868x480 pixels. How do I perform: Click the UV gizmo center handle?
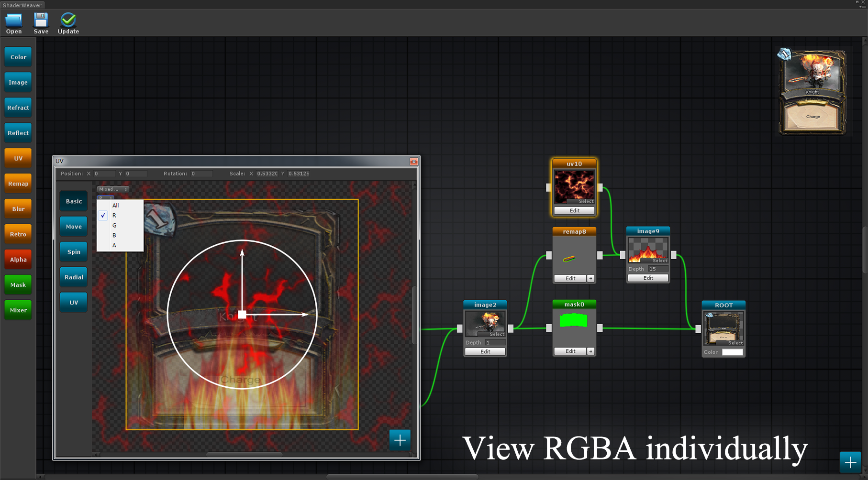point(242,315)
